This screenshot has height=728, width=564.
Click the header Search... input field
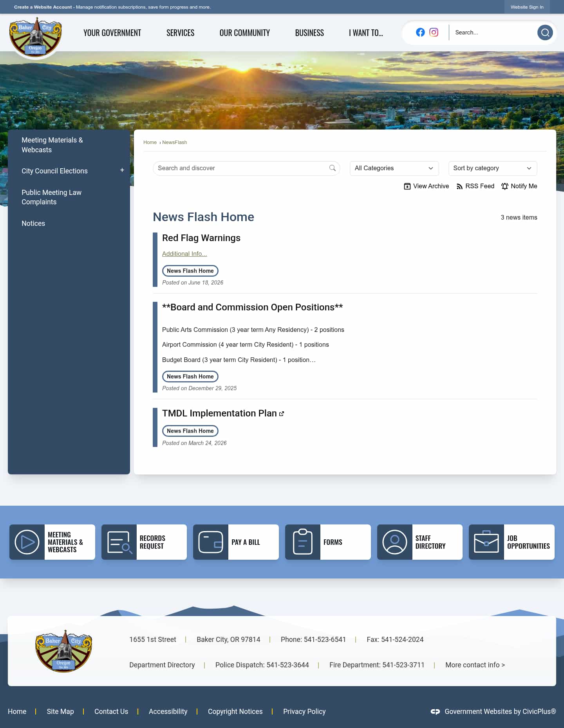[x=493, y=32]
